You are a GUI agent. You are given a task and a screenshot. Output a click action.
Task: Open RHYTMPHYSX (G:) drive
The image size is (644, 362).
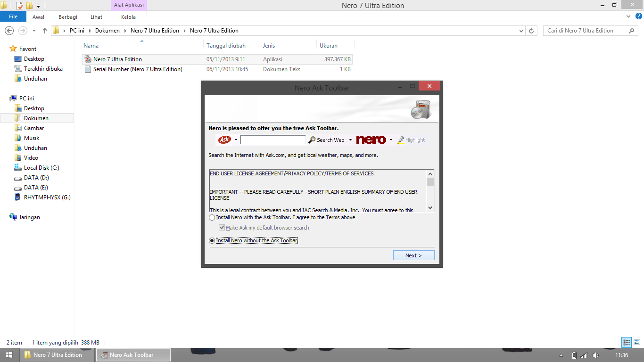(47, 197)
